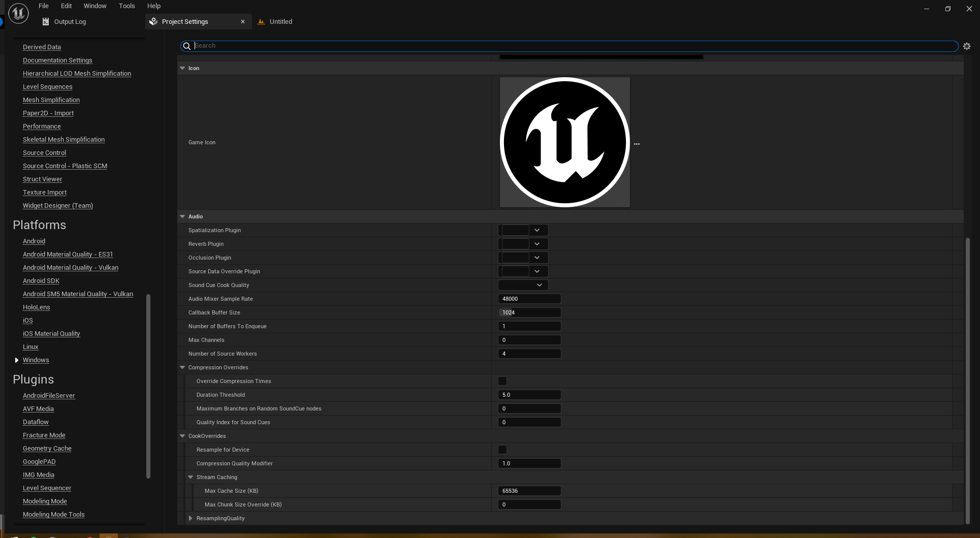Toggle Override Compression Times checkbox
Viewport: 980px width, 538px height.
(x=502, y=381)
